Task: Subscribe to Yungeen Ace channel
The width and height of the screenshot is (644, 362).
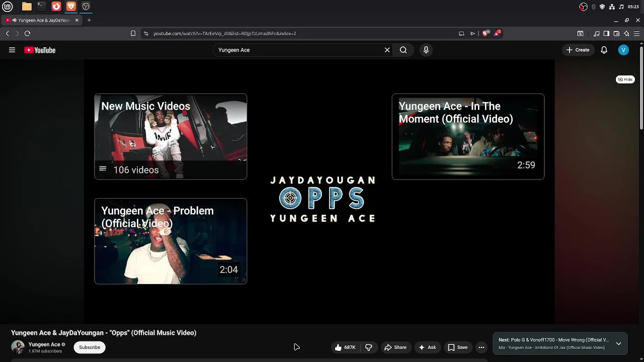Action: click(x=90, y=347)
